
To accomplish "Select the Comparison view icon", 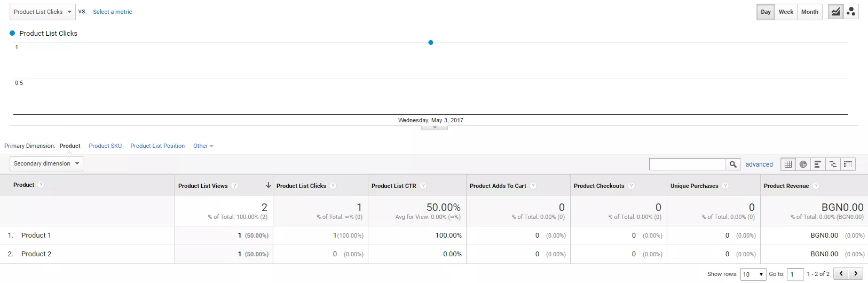I will 833,164.
